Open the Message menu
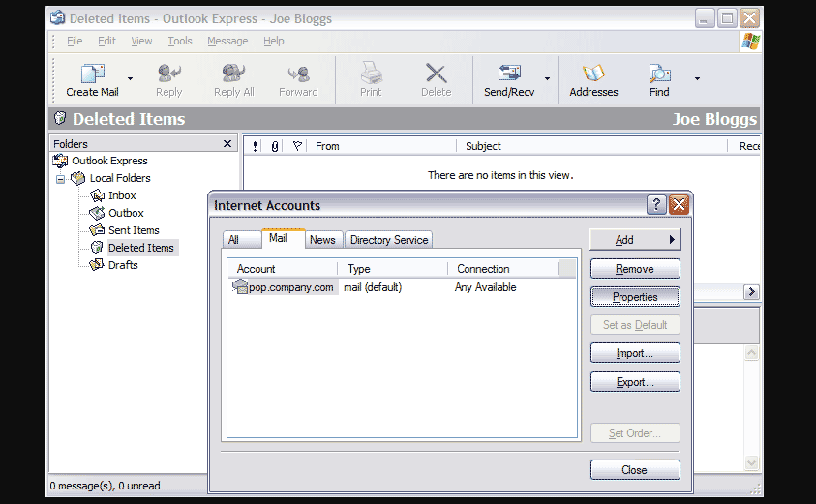 pyautogui.click(x=227, y=41)
